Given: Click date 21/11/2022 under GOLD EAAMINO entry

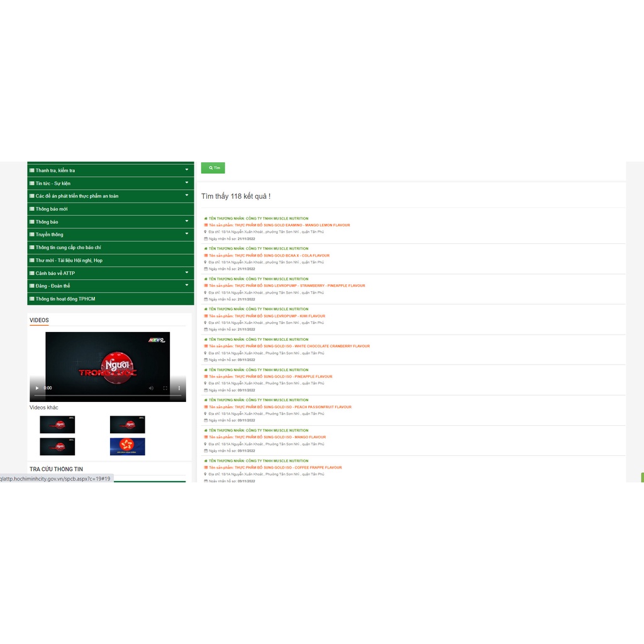Looking at the screenshot, I should tap(247, 238).
